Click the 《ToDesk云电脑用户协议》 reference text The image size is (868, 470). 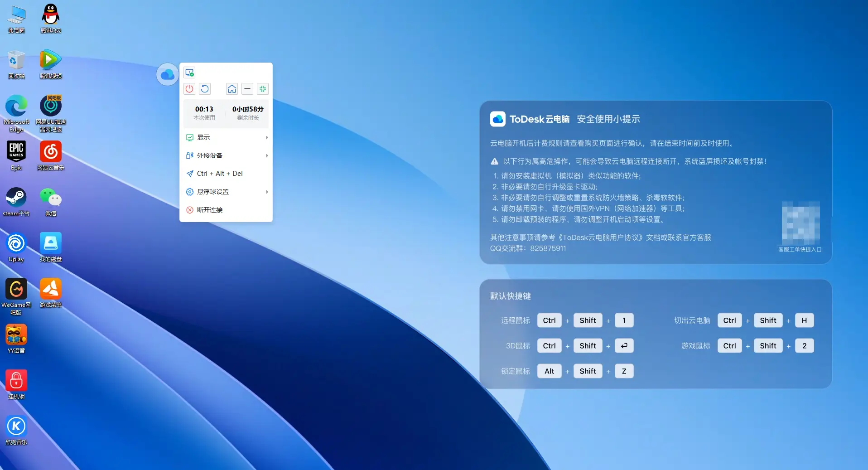602,237
